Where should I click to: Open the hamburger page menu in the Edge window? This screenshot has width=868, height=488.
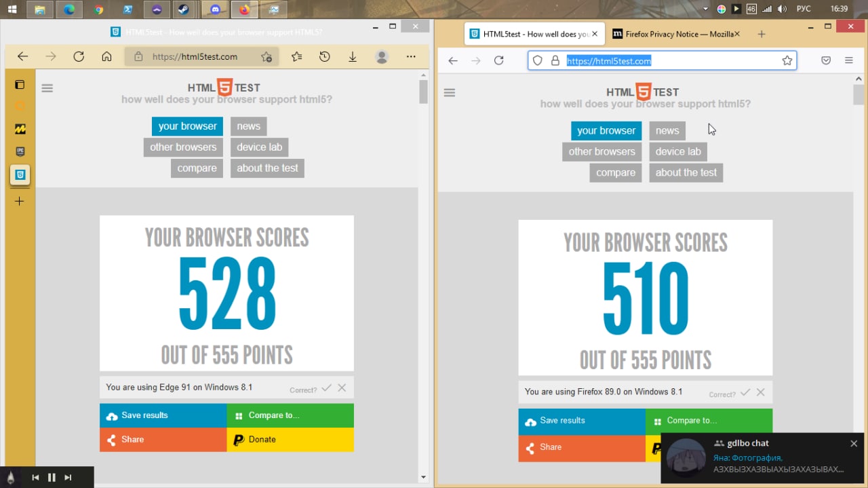click(47, 88)
